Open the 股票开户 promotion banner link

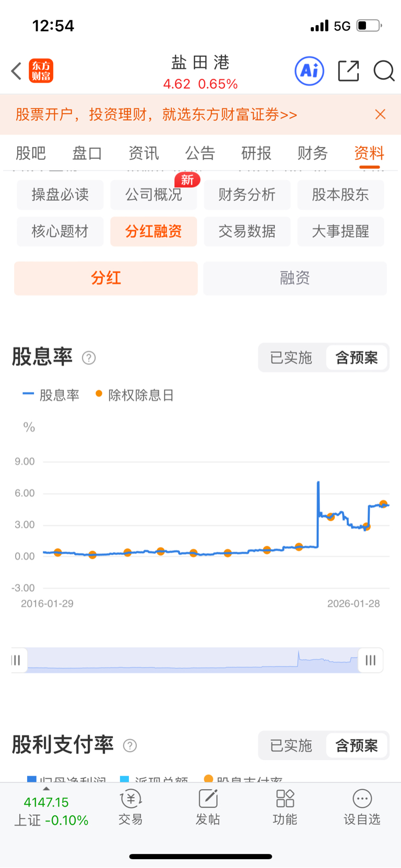(157, 114)
